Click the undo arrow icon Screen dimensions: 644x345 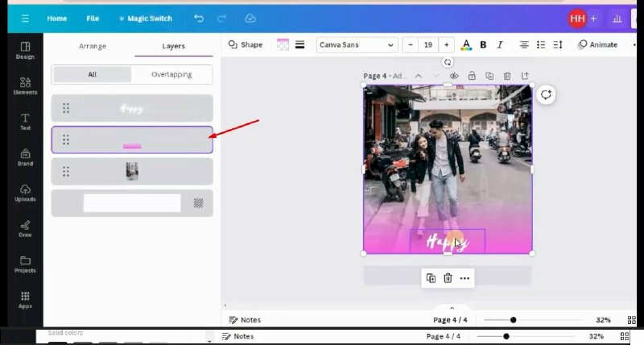coord(199,18)
